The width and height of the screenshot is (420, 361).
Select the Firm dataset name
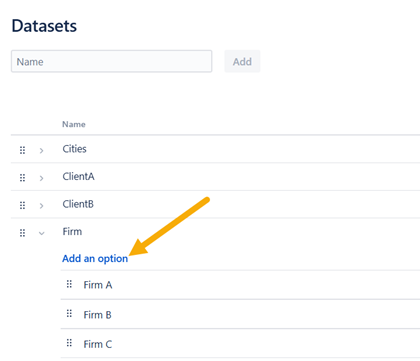72,231
